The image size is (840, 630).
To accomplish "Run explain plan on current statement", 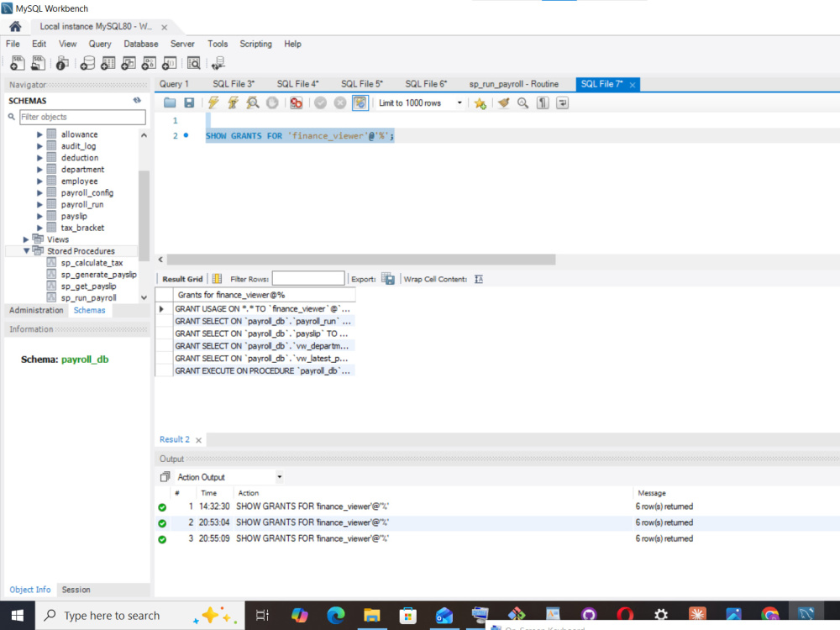I will point(252,102).
